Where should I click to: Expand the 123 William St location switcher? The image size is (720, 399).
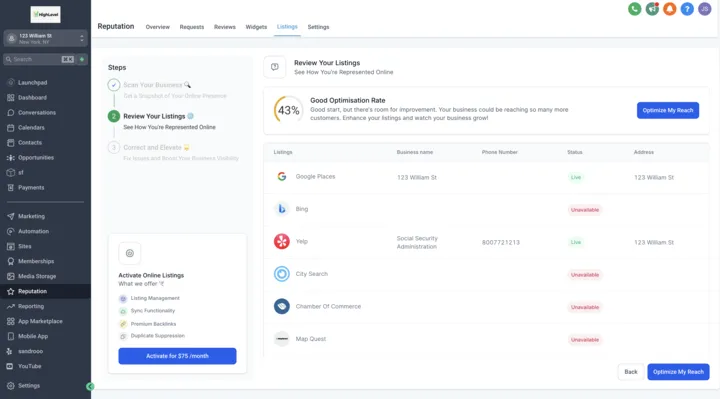click(x=45, y=39)
